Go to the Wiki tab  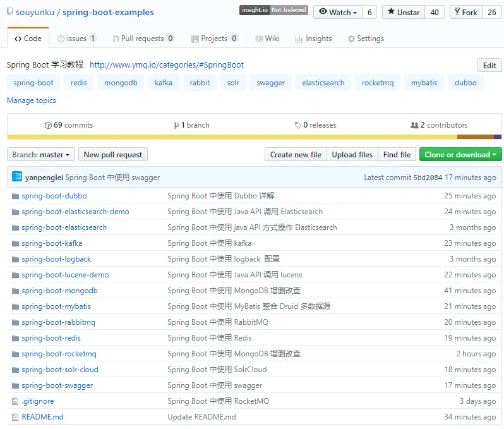point(267,39)
